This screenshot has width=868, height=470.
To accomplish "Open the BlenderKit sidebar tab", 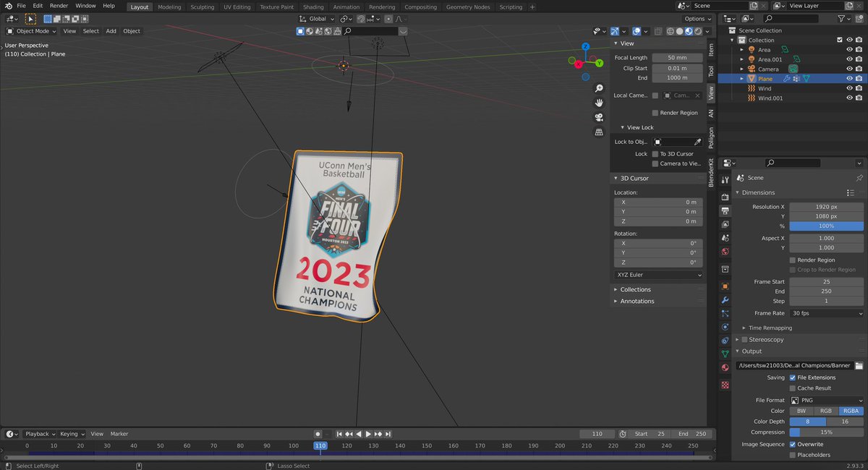I will [x=711, y=172].
